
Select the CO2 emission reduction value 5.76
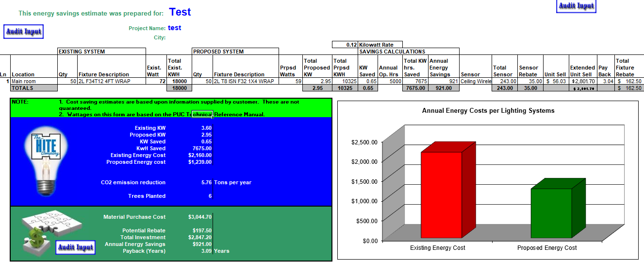[206, 182]
